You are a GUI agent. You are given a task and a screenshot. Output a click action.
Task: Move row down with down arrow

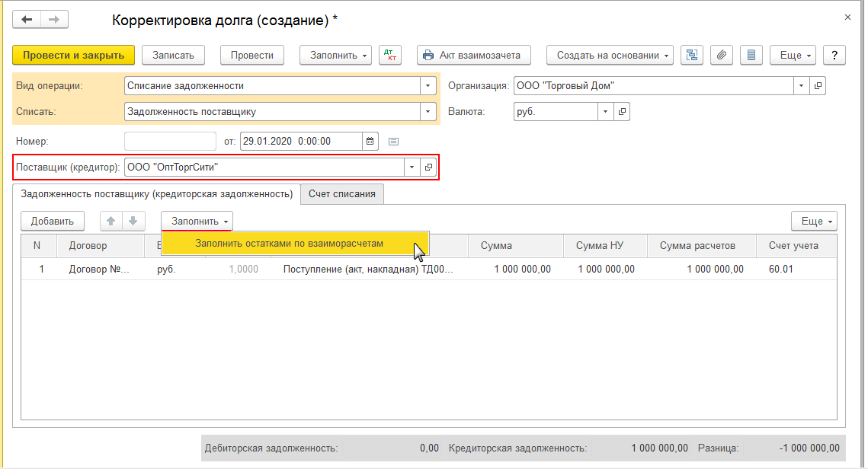click(x=133, y=221)
